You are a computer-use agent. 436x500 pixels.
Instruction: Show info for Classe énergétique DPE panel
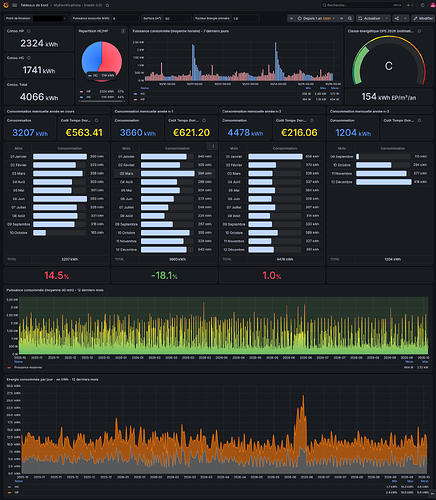click(419, 31)
